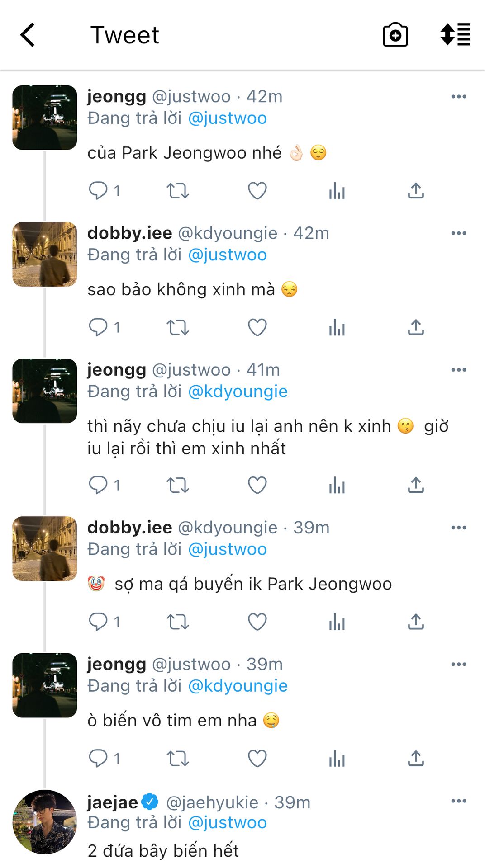Like the 'ò biến vô tim em nha' tweet
Screen dimensions: 485x868
click(257, 758)
